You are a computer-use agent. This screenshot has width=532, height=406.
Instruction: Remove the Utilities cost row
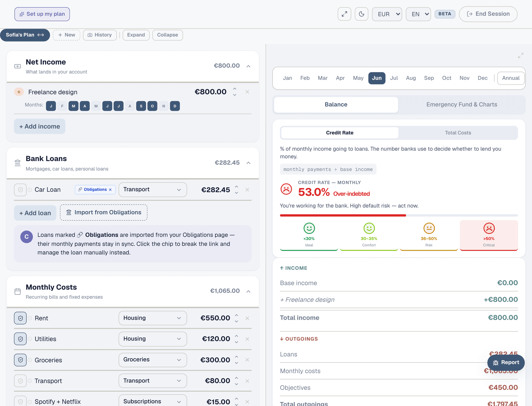click(x=247, y=339)
